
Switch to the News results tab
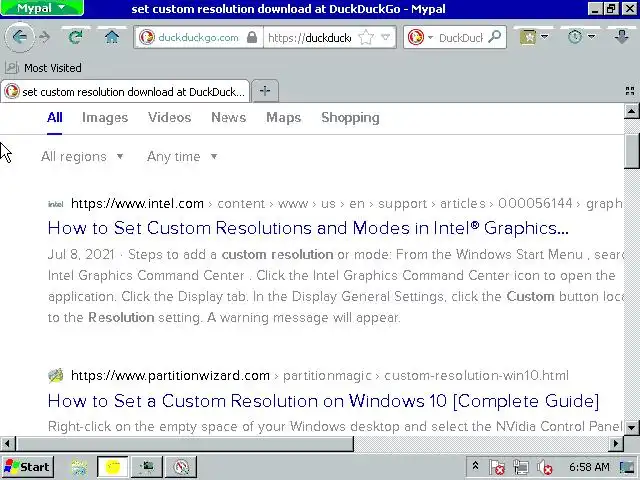pos(229,118)
